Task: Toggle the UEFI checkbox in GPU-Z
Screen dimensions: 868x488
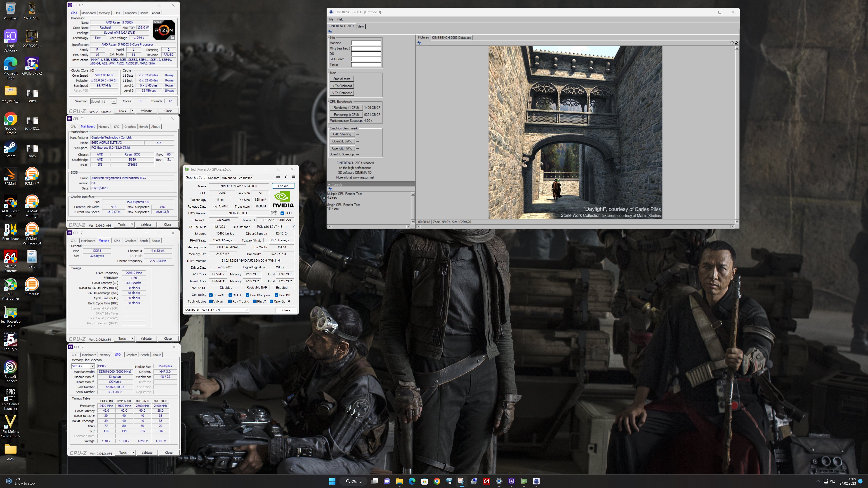Action: [x=282, y=213]
